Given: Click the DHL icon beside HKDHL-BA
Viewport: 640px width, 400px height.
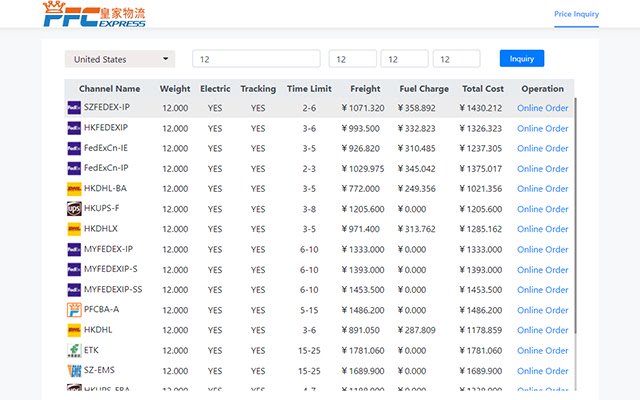Looking at the screenshot, I should (x=74, y=189).
